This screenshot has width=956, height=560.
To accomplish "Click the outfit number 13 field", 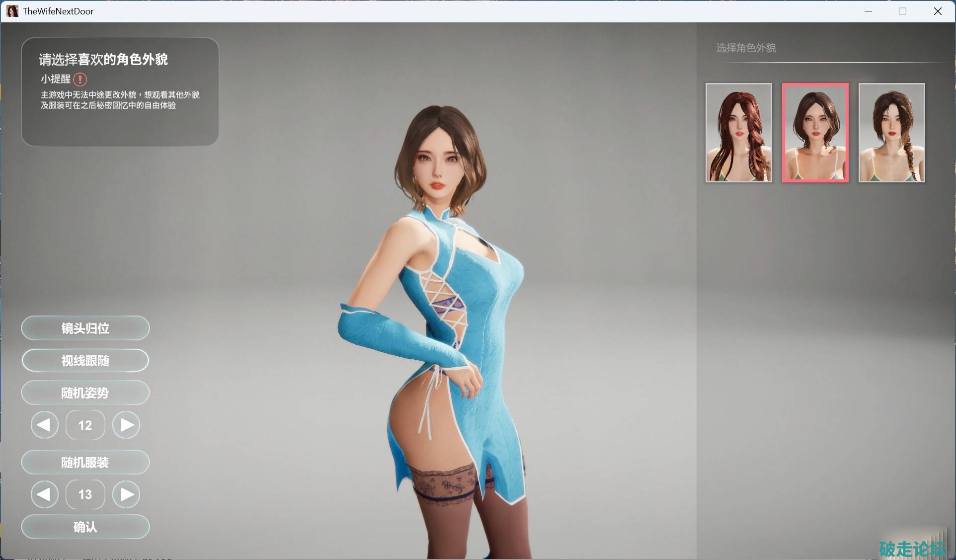I will (x=85, y=494).
